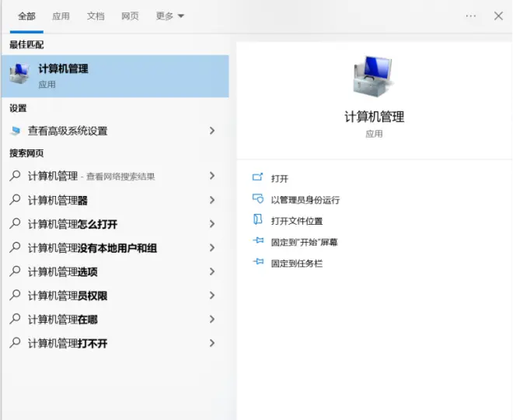Click search icon beside 计算机管理选项
The width and height of the screenshot is (513, 420).
[x=15, y=271]
